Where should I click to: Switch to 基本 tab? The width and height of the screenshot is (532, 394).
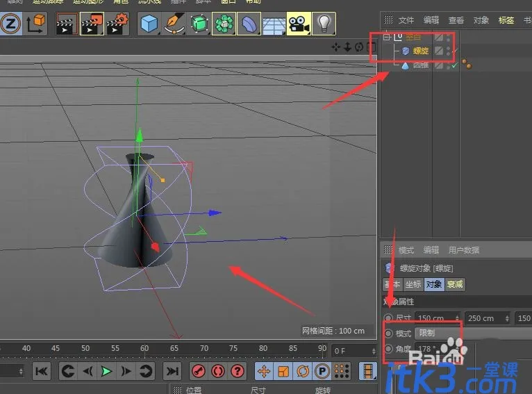[x=392, y=284]
